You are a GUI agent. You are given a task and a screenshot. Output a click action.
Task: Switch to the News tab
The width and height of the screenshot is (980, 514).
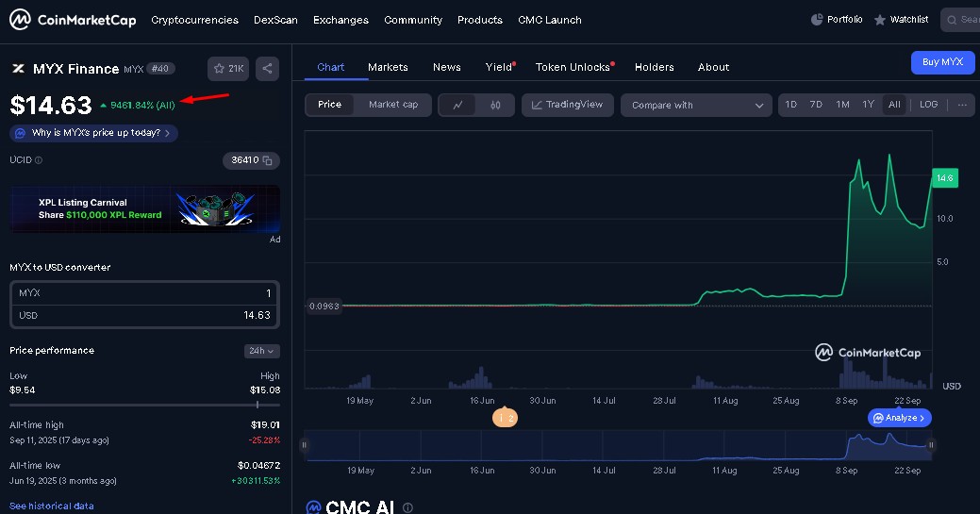coord(447,68)
